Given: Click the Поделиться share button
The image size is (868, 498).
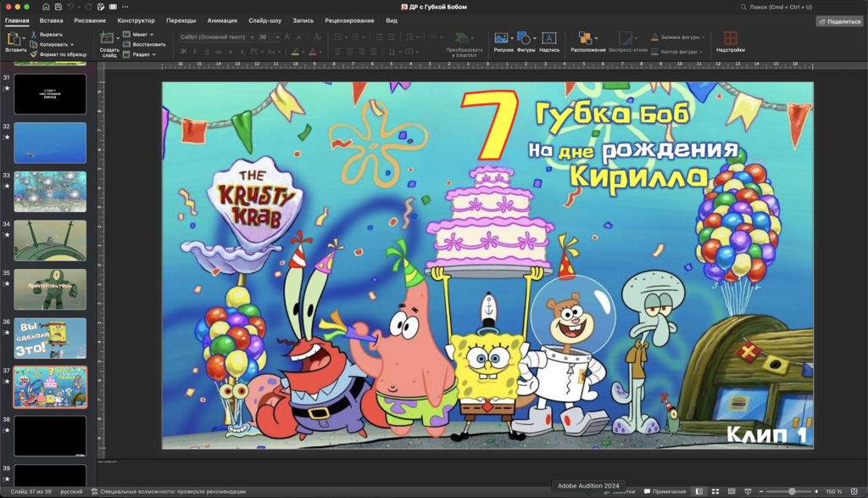Looking at the screenshot, I should [840, 21].
